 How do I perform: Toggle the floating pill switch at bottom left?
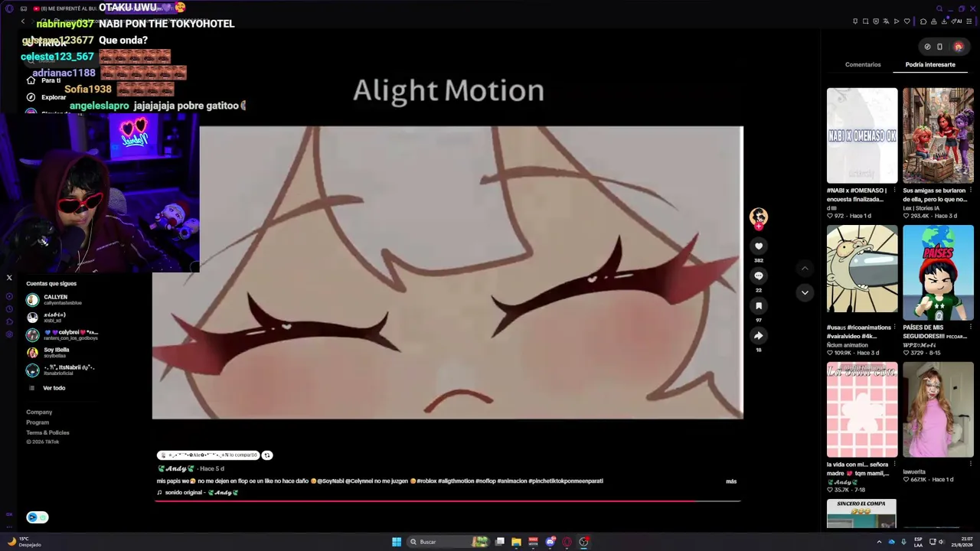click(x=37, y=517)
